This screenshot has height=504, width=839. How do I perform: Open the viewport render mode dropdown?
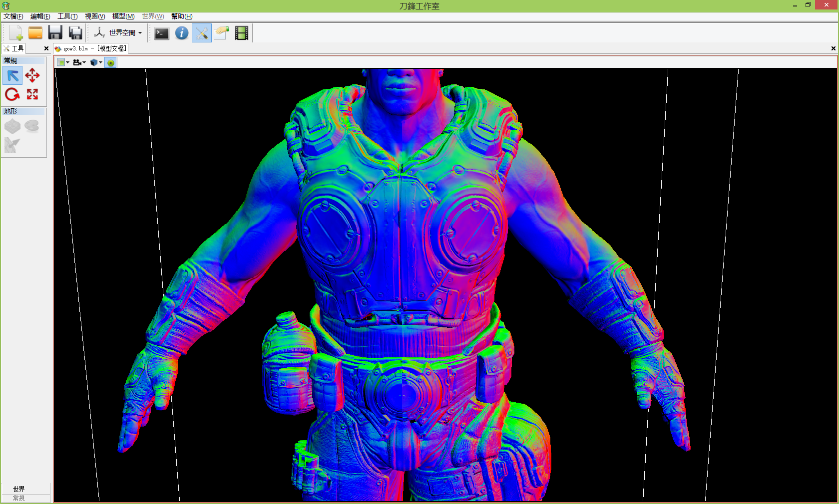[63, 62]
